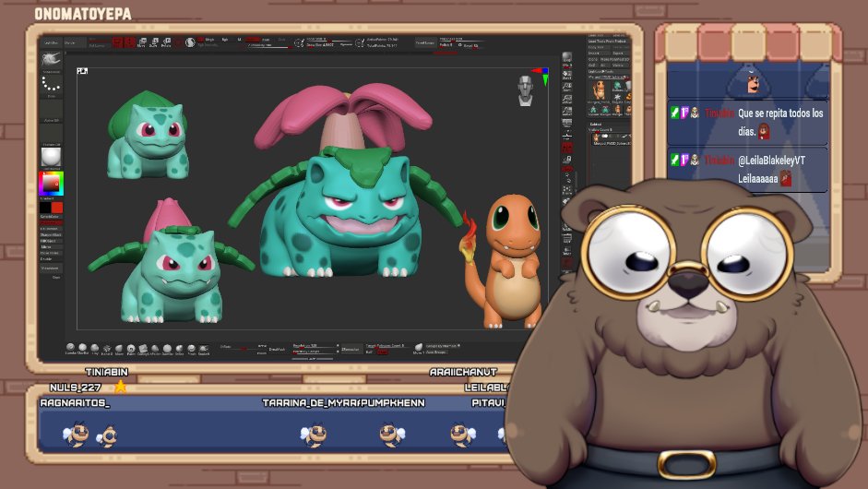Select the red main color swatch
Image resolution: width=868 pixels, height=489 pixels.
point(57,208)
